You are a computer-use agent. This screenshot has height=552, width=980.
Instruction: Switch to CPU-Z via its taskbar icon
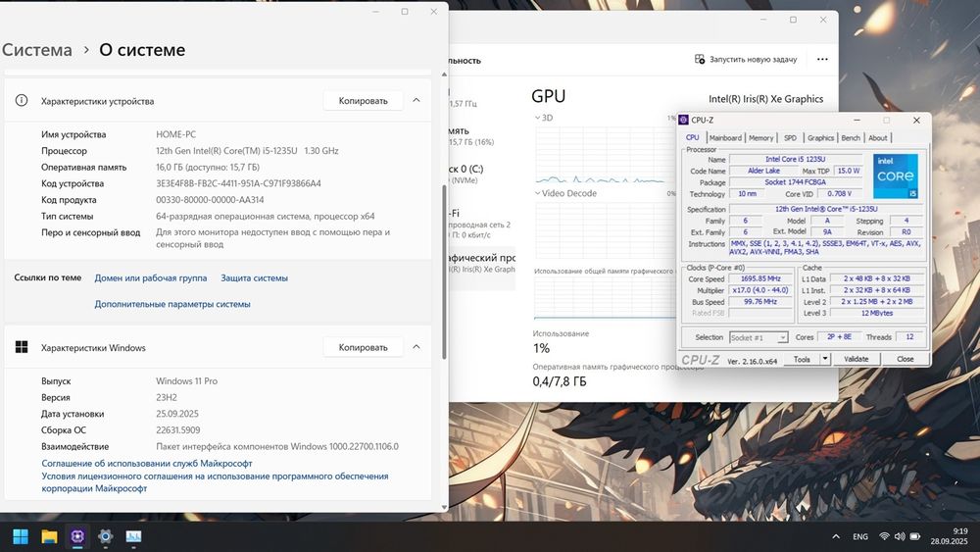tap(77, 536)
